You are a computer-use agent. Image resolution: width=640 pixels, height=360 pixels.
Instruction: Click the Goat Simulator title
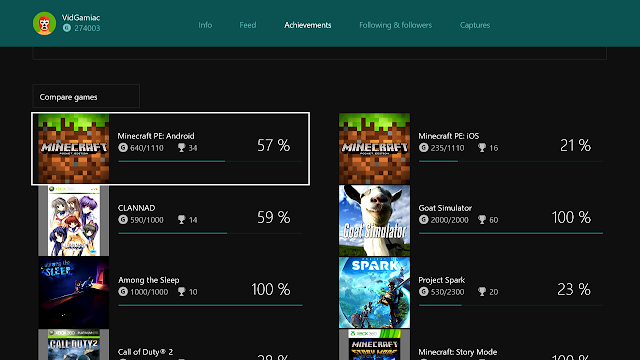445,208
